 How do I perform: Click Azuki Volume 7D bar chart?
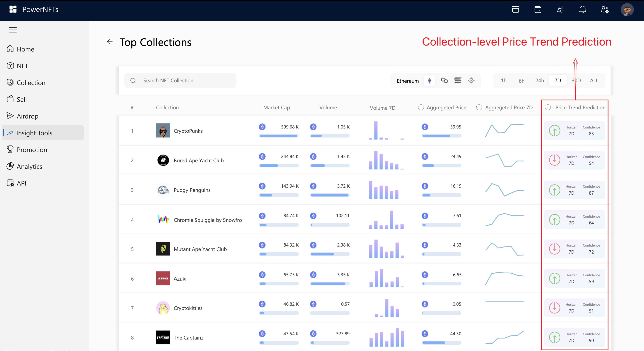pos(387,278)
